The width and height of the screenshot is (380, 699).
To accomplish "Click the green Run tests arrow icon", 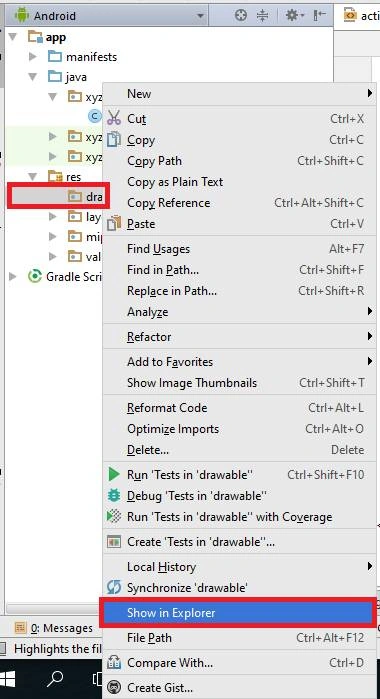I will pos(114,474).
